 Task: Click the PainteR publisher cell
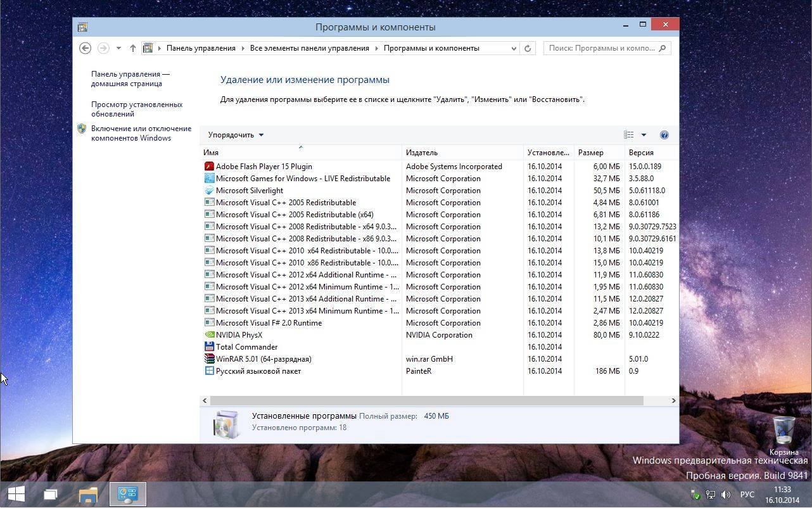tap(419, 371)
